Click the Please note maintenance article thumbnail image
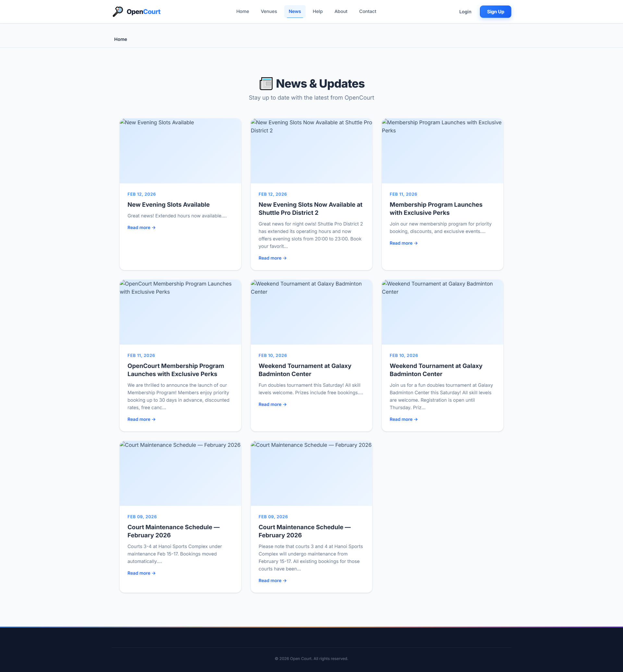Viewport: 623px width, 672px height. coord(311,473)
